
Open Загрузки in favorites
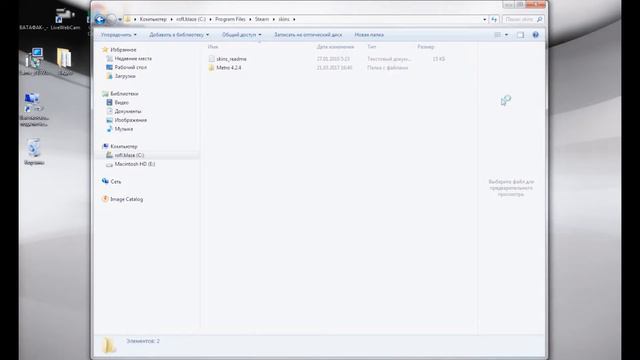pyautogui.click(x=125, y=76)
